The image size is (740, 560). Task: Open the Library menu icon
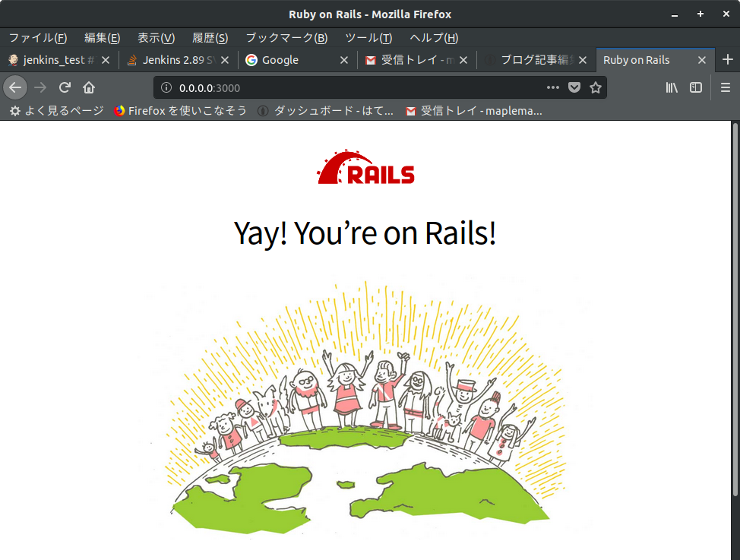(672, 87)
